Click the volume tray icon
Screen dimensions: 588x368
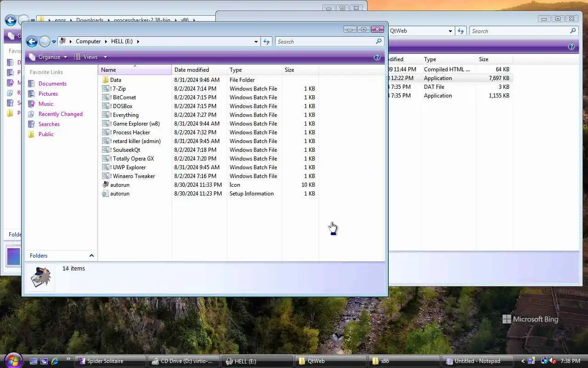pyautogui.click(x=553, y=361)
